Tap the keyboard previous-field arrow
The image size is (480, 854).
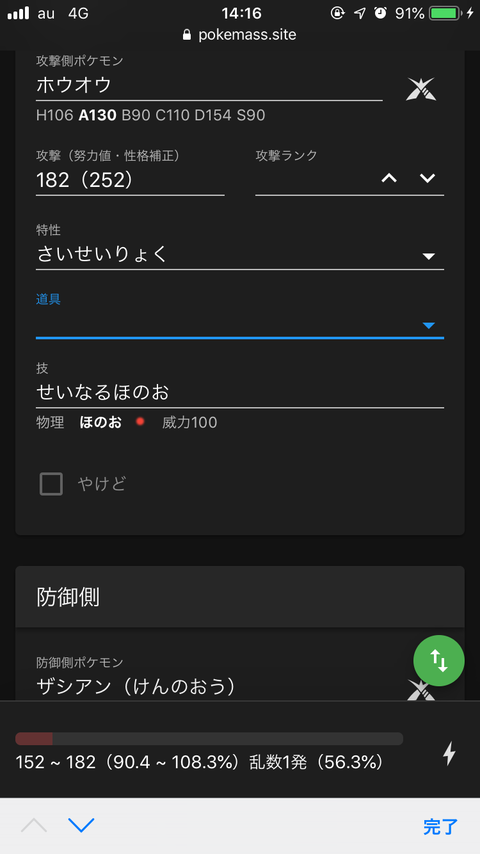34,825
